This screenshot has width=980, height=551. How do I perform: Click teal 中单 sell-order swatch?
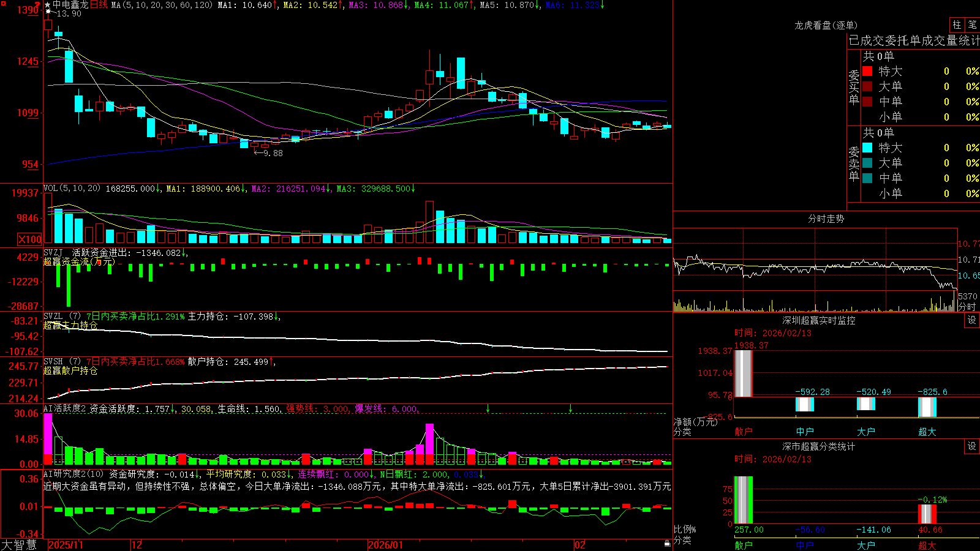point(867,178)
